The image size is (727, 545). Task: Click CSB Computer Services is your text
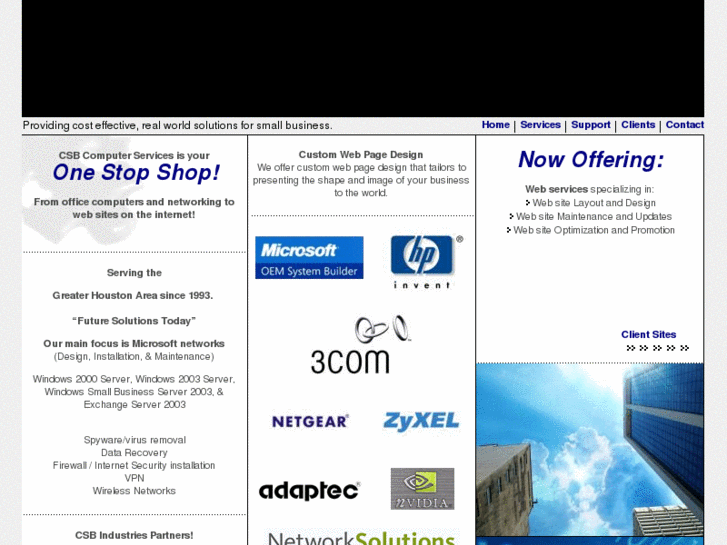pyautogui.click(x=134, y=155)
